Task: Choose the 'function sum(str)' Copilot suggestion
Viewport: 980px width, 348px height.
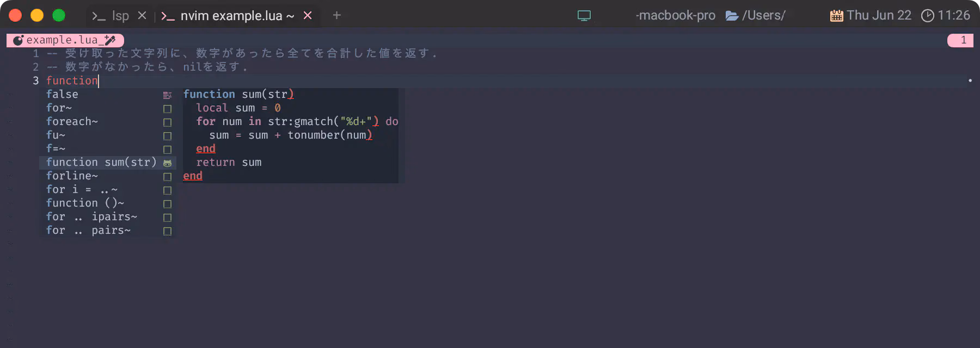Action: tap(108, 162)
